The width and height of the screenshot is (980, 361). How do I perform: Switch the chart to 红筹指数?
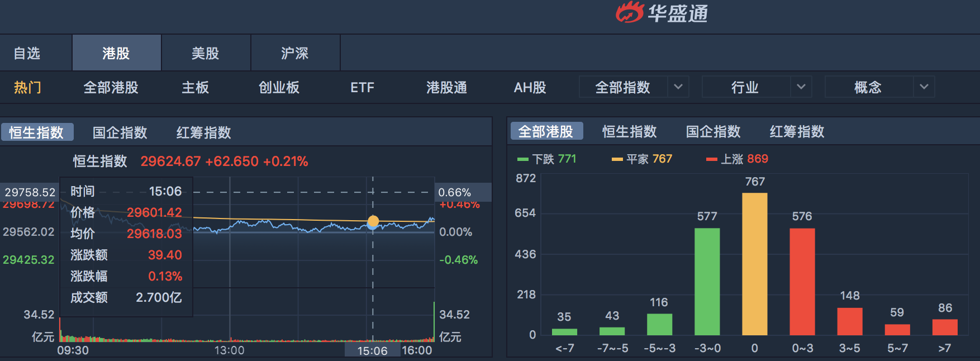pos(204,132)
